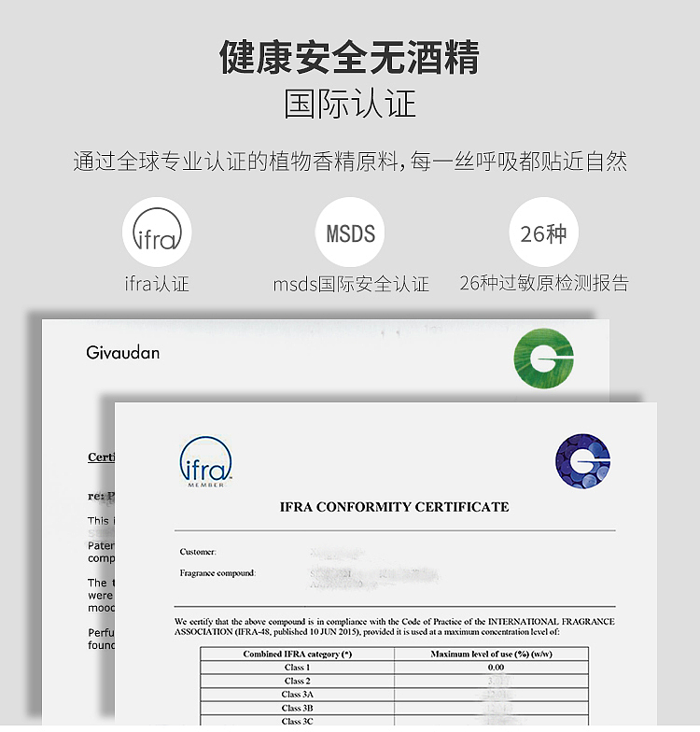Viewport: 700px width, 732px height.
Task: Click the Class 1 table row
Action: pyautogui.click(x=394, y=667)
